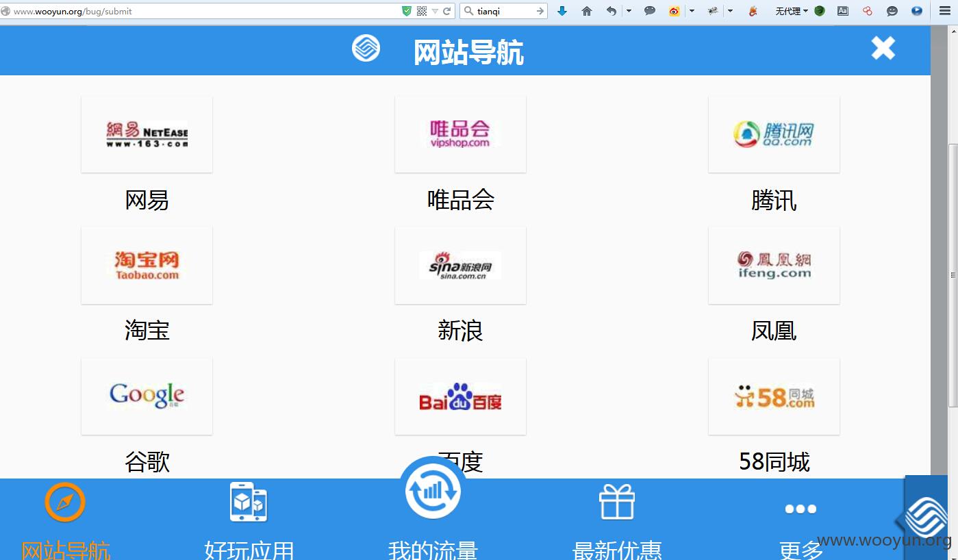Open the 好玩应用 phone apps icon

(249, 502)
